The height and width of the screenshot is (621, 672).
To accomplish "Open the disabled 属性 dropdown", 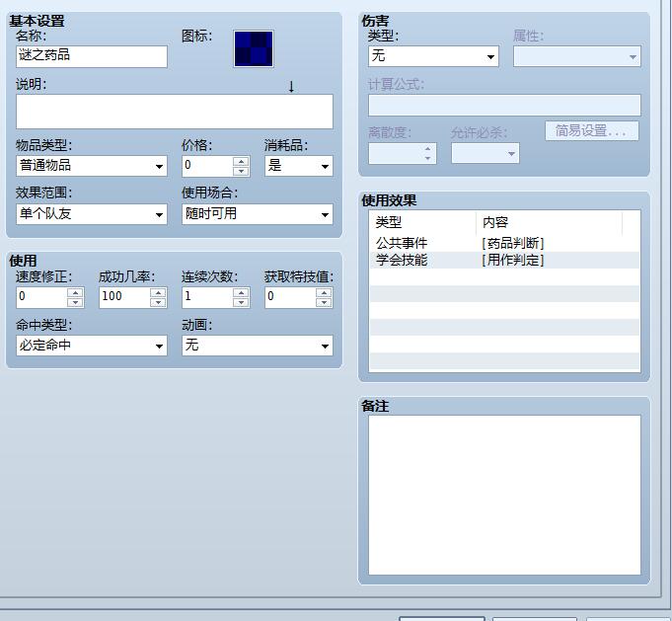I will tap(577, 56).
